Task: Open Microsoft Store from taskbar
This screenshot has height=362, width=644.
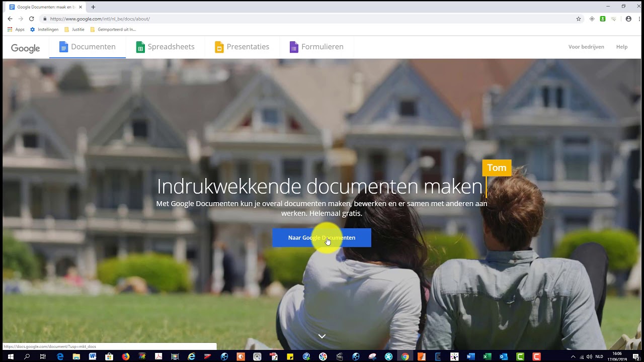Action: click(109, 356)
